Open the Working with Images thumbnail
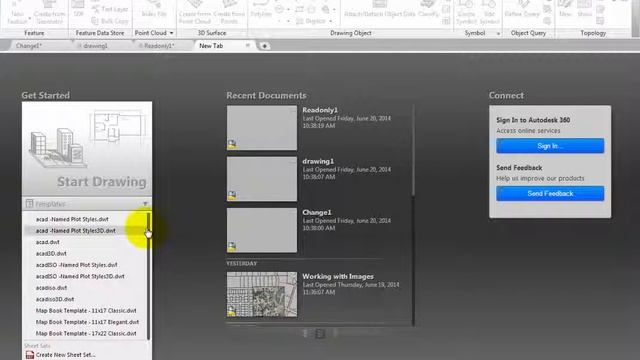640x360 pixels. 262,294
